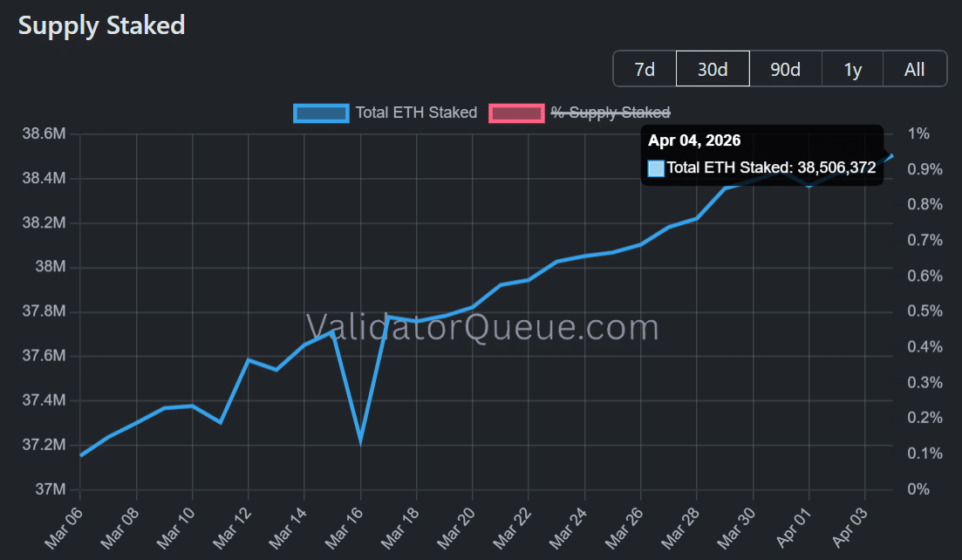The image size is (962, 560).
Task: Display All historical data
Action: [x=914, y=69]
